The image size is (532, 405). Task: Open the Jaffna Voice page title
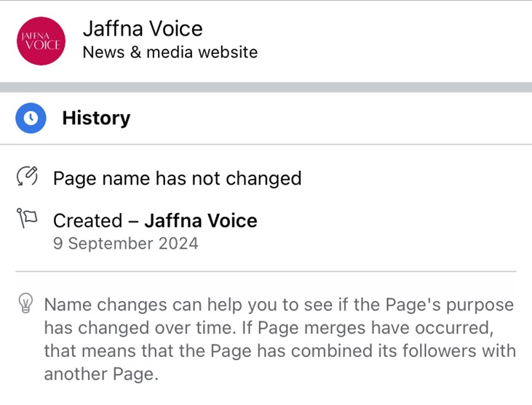(143, 28)
